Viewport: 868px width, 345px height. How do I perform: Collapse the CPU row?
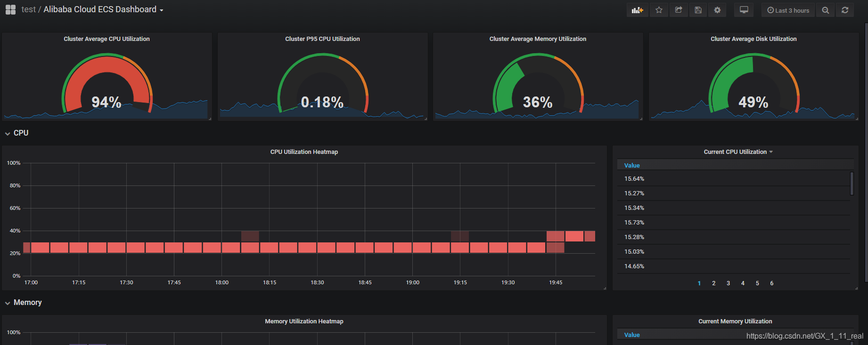coord(17,133)
